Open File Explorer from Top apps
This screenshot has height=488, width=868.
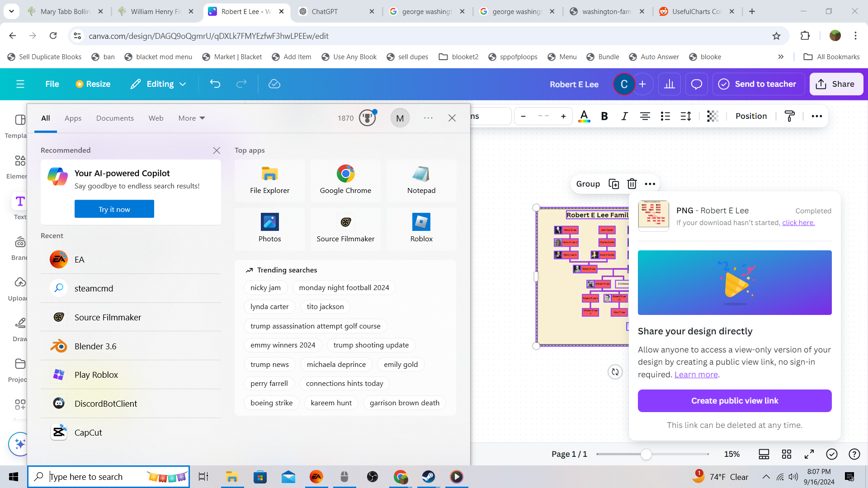270,180
